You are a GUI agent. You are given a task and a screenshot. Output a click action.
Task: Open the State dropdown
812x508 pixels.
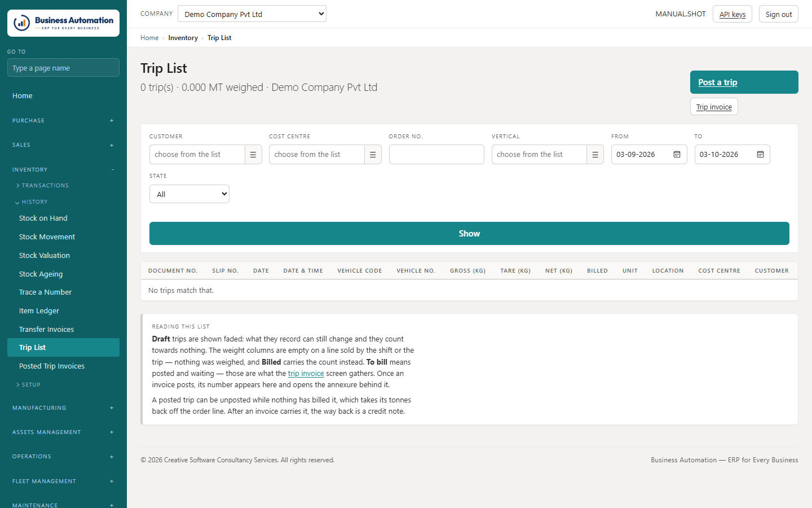click(x=189, y=194)
